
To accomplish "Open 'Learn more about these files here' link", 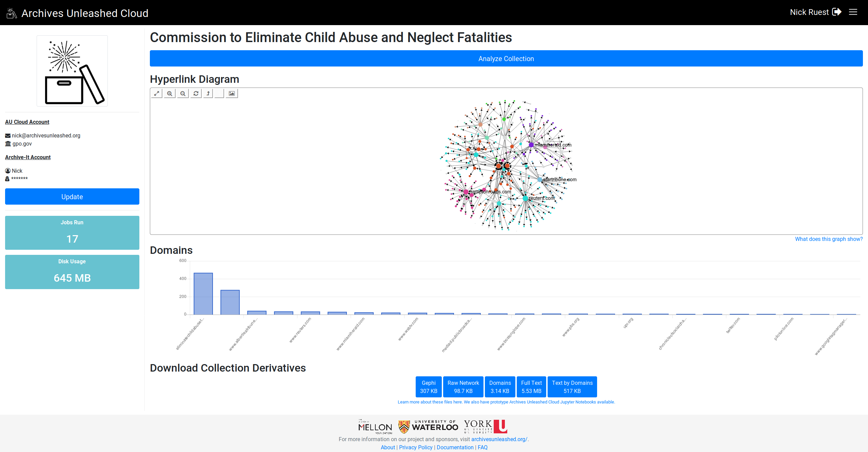I will 430,402.
